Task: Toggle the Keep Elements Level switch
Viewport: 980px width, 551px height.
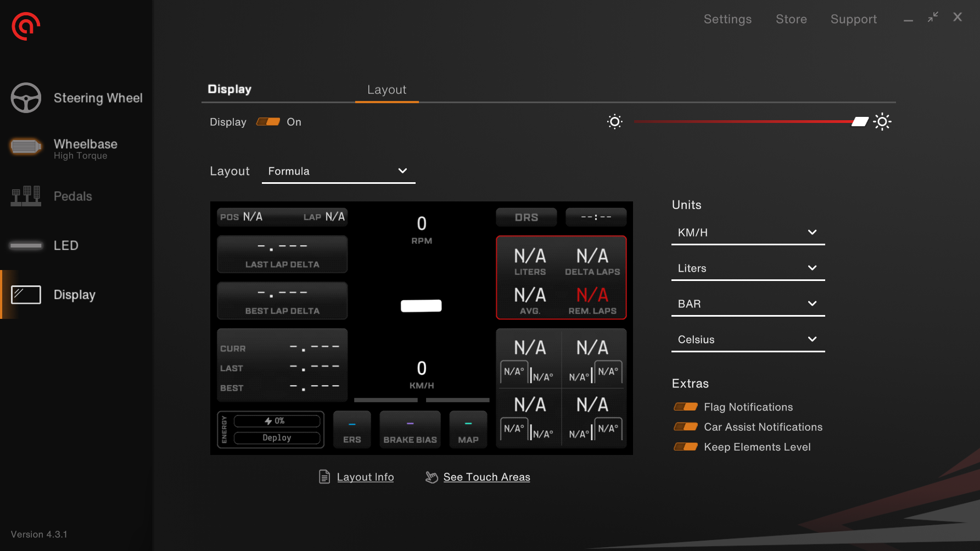Action: [x=685, y=447]
